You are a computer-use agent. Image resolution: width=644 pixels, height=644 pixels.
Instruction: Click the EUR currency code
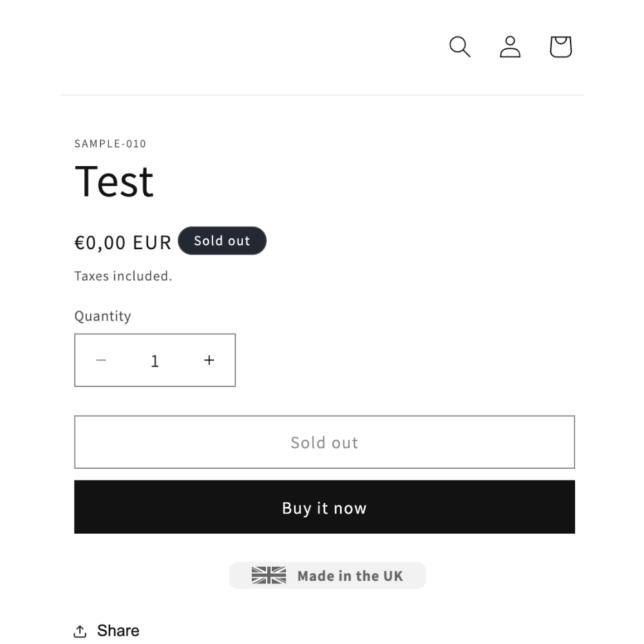(152, 242)
